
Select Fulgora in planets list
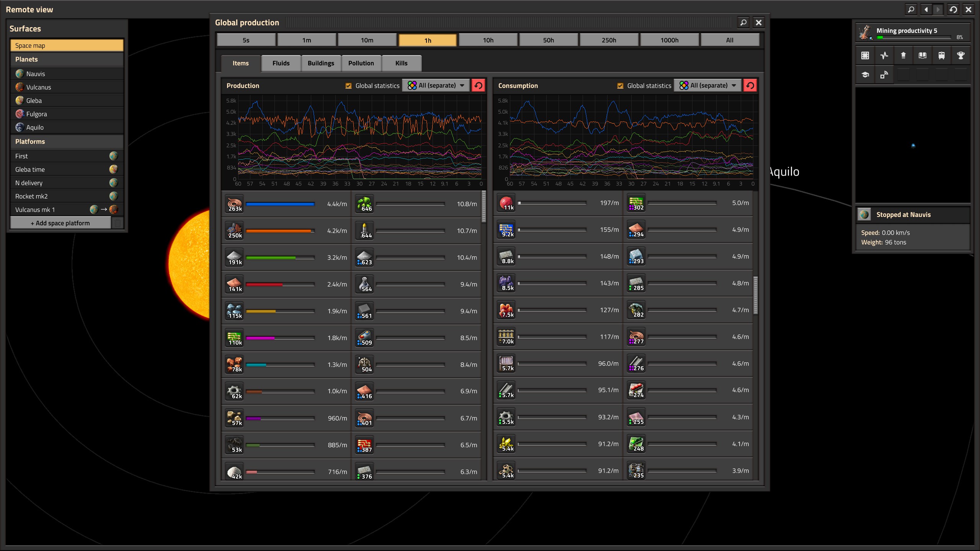click(x=67, y=114)
